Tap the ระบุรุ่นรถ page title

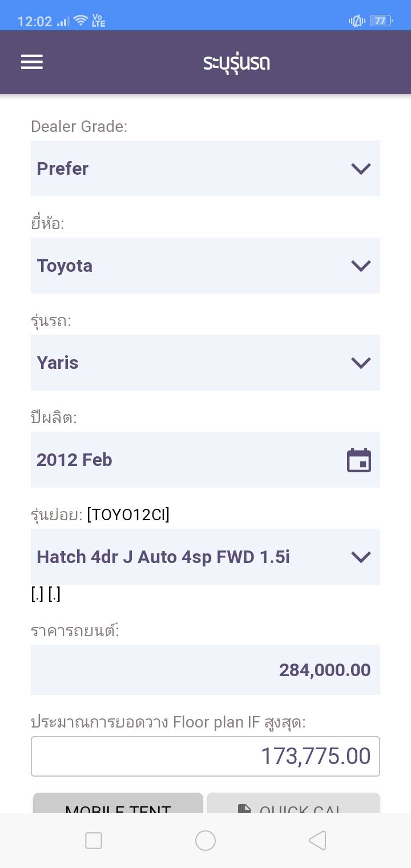236,62
